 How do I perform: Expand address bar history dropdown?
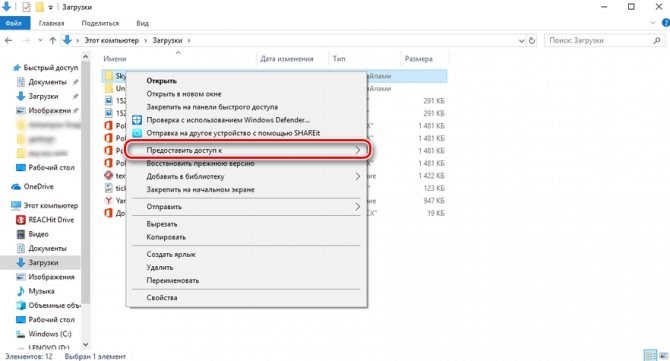tap(521, 41)
